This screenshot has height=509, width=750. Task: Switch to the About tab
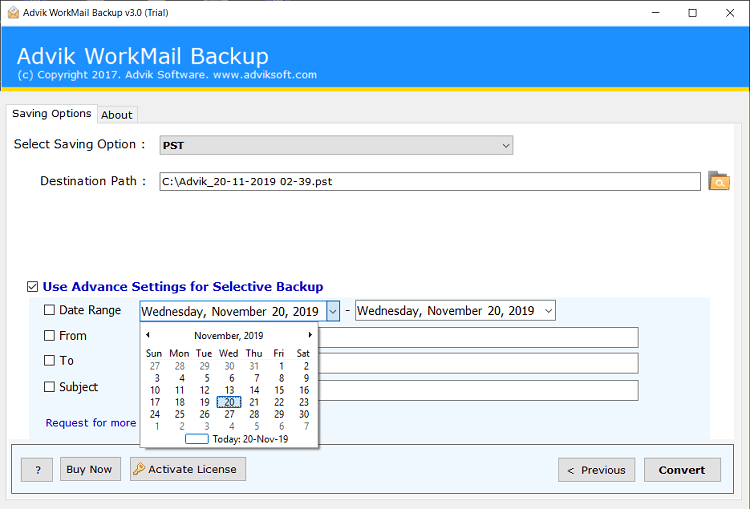pyautogui.click(x=117, y=115)
